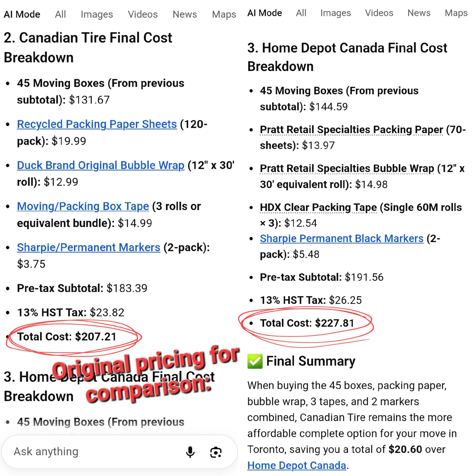The height and width of the screenshot is (476, 476).
Task: Click Pratt Retail Specialties Packing Paper text
Action: coord(351,130)
